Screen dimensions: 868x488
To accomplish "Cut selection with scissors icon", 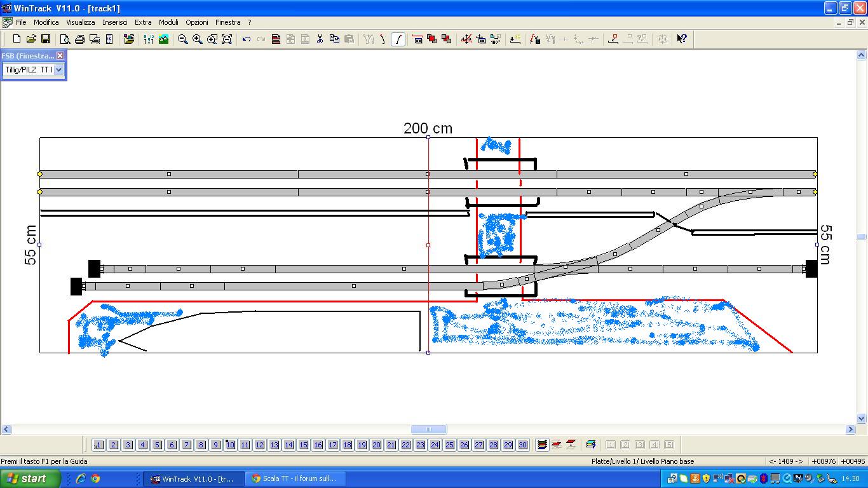I will (x=320, y=39).
